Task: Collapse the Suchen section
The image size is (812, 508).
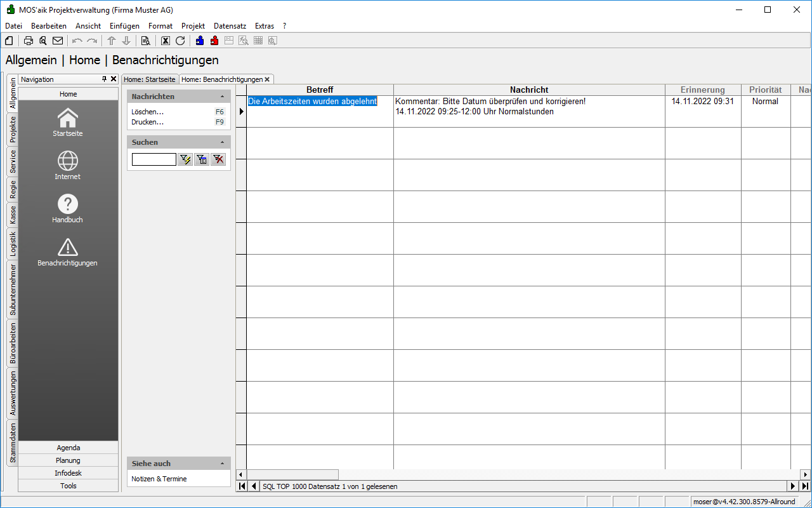Action: pyautogui.click(x=222, y=142)
